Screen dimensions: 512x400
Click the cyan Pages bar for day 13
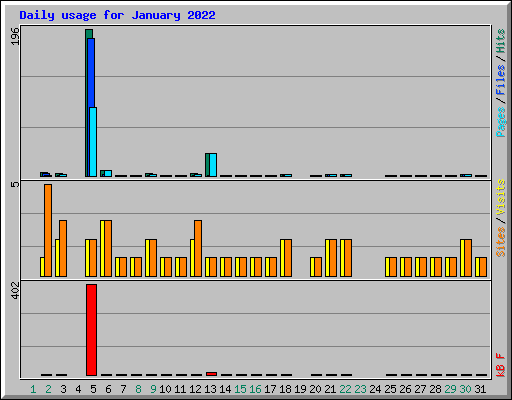213,165
